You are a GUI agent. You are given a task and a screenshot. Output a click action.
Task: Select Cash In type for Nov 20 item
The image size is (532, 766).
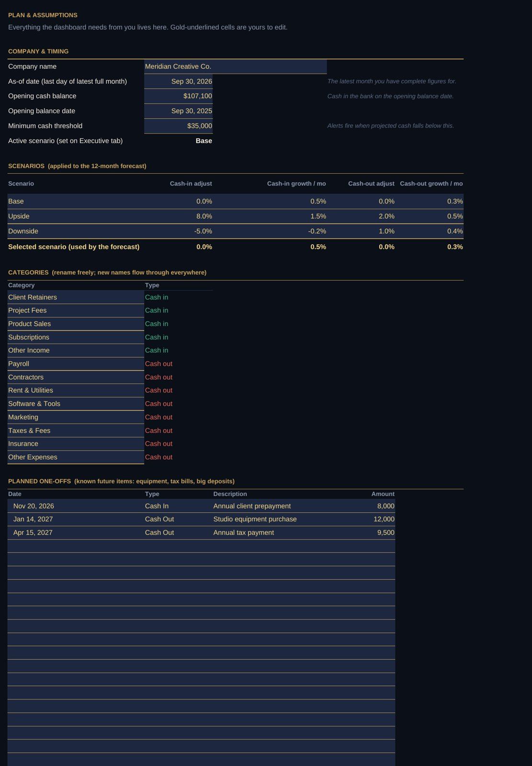[178, 506]
